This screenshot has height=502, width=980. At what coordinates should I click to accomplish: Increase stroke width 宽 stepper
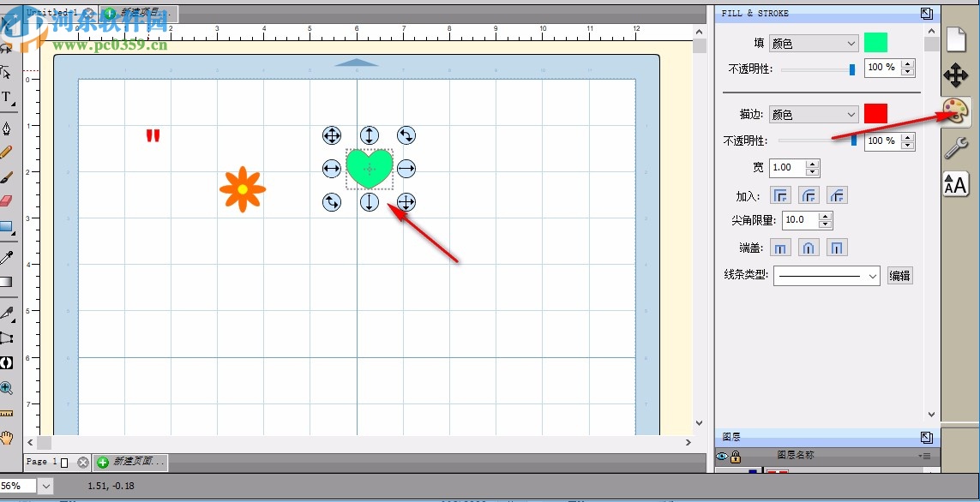[x=813, y=164]
